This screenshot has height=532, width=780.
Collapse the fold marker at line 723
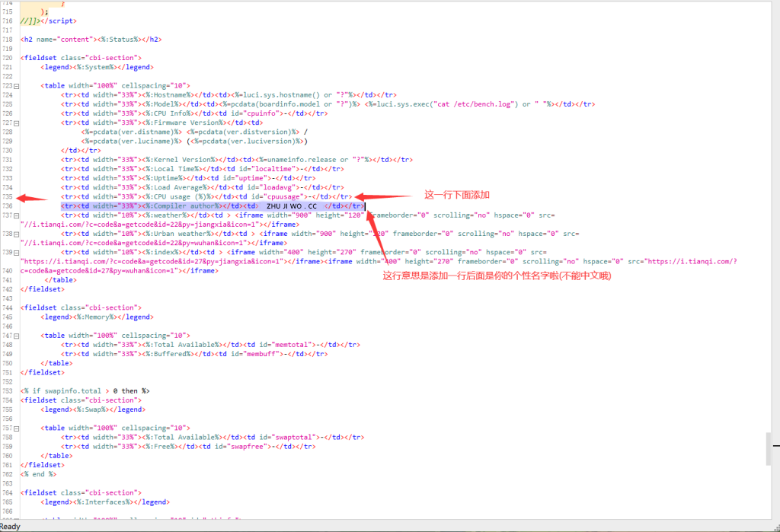pyautogui.click(x=17, y=85)
